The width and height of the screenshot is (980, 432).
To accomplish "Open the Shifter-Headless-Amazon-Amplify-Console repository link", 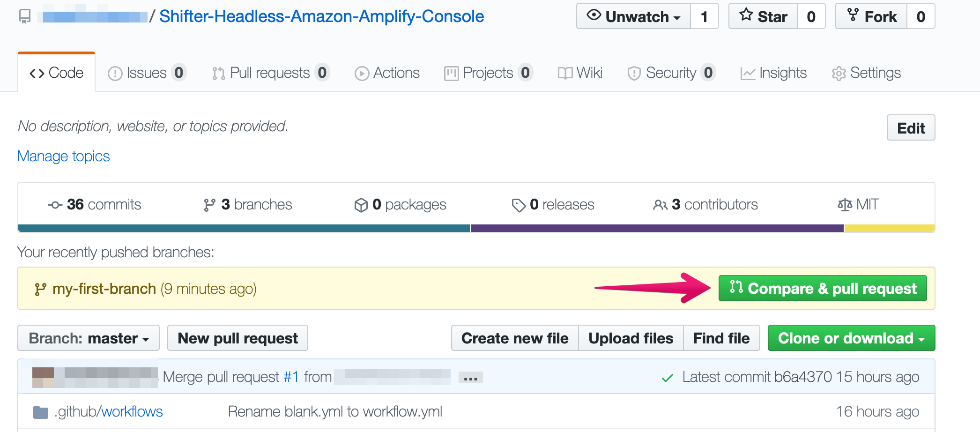I will click(321, 16).
